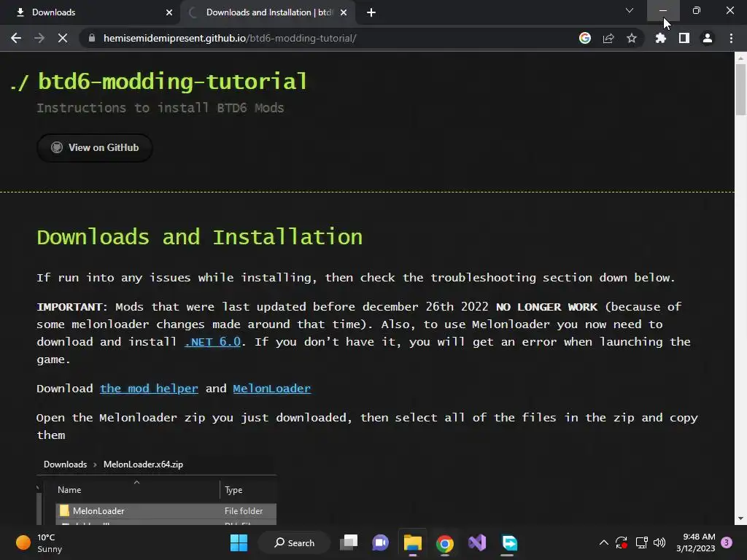747x560 pixels.
Task: Click the page vertical scrollbar thumb
Action: 740,89
